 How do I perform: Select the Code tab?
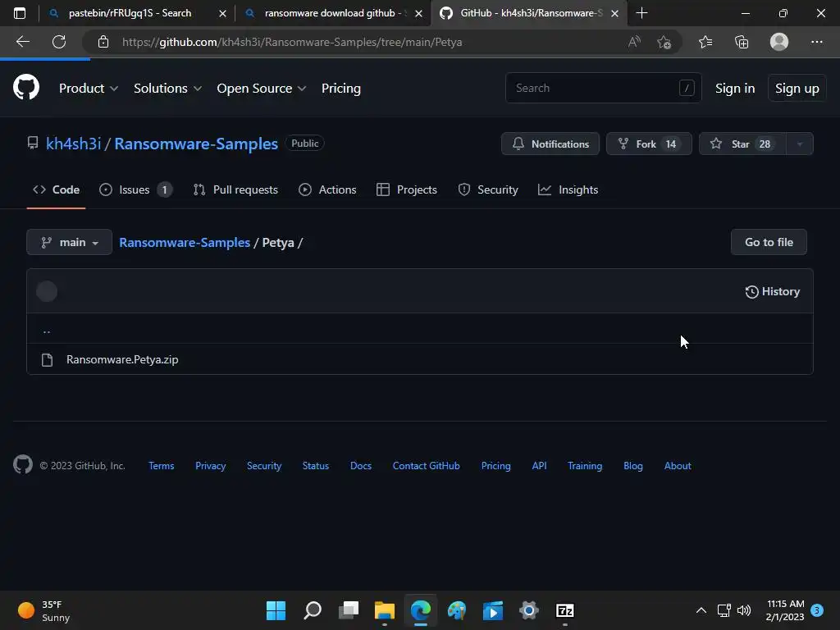point(57,189)
